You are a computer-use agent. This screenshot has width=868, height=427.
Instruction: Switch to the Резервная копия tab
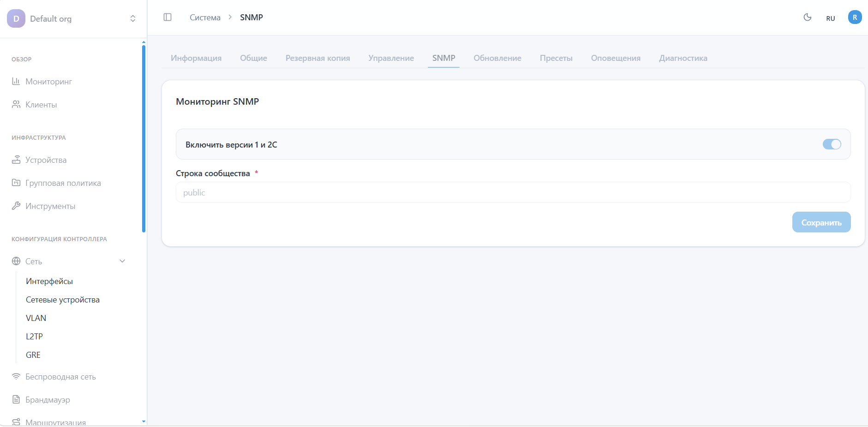tap(317, 58)
